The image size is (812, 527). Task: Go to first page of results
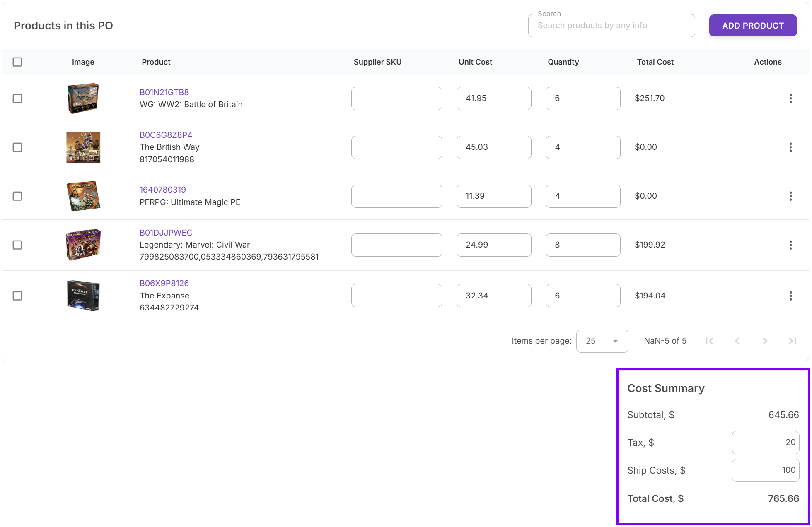coord(710,341)
